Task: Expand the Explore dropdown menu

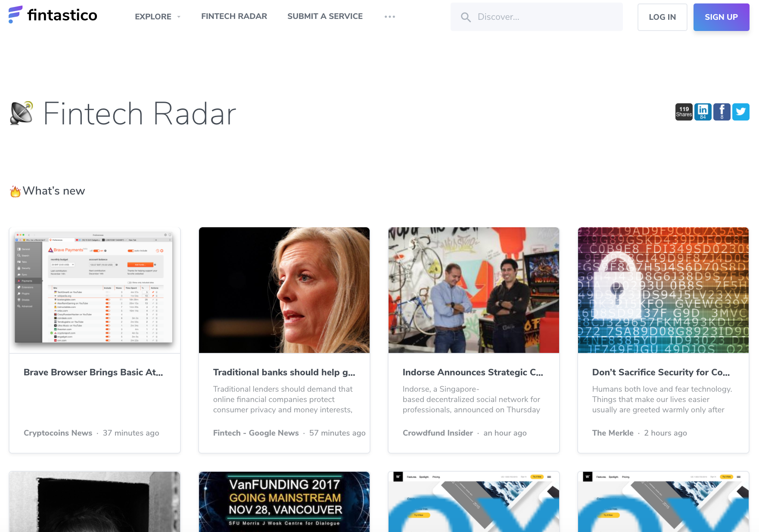Action: click(158, 17)
